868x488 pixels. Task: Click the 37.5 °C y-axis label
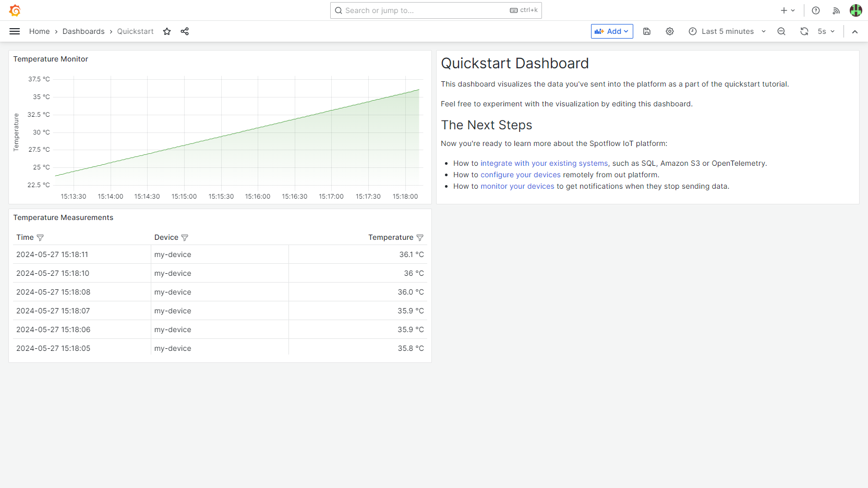point(39,79)
